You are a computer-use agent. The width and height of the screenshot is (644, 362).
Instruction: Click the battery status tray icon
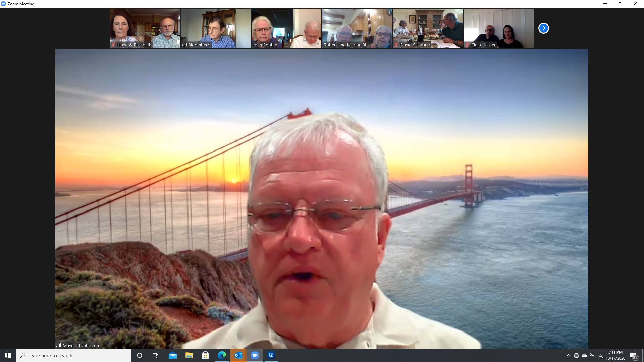[x=593, y=355]
